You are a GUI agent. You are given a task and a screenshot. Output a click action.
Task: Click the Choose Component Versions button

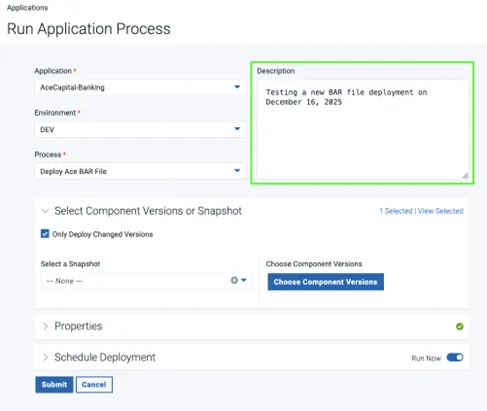(x=326, y=282)
